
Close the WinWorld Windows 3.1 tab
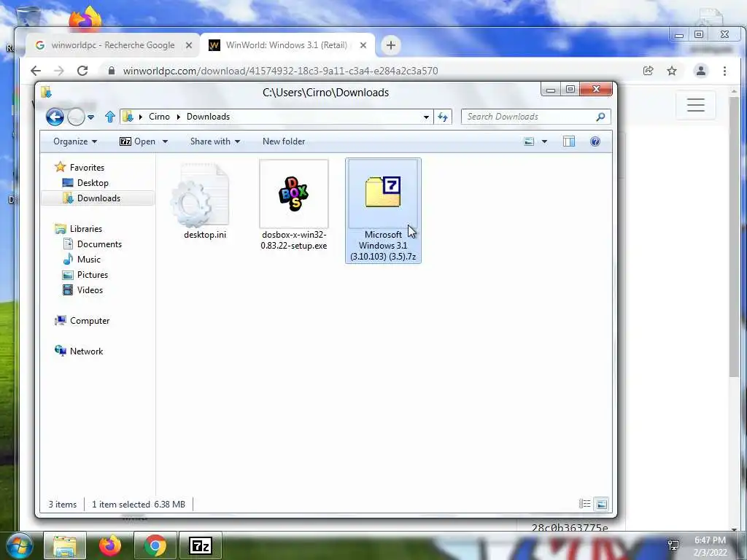point(363,45)
